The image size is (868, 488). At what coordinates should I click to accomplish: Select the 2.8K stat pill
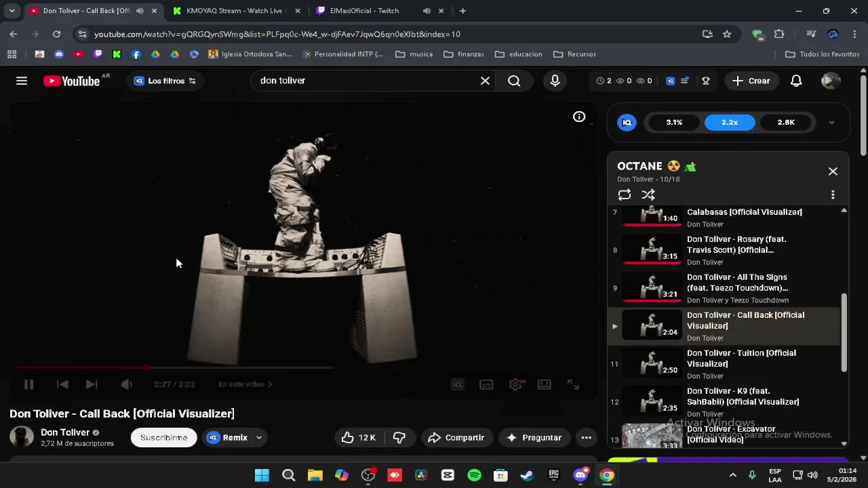(x=785, y=122)
